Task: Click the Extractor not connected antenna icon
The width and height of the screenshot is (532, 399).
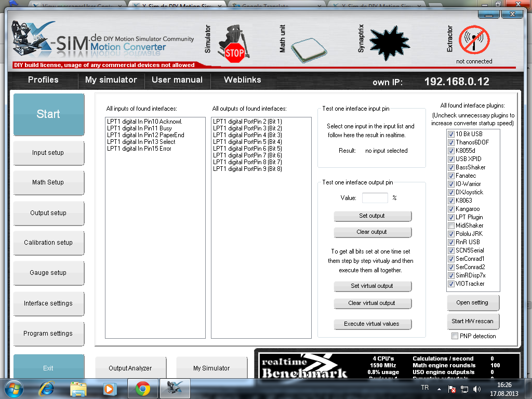Action: tap(474, 39)
